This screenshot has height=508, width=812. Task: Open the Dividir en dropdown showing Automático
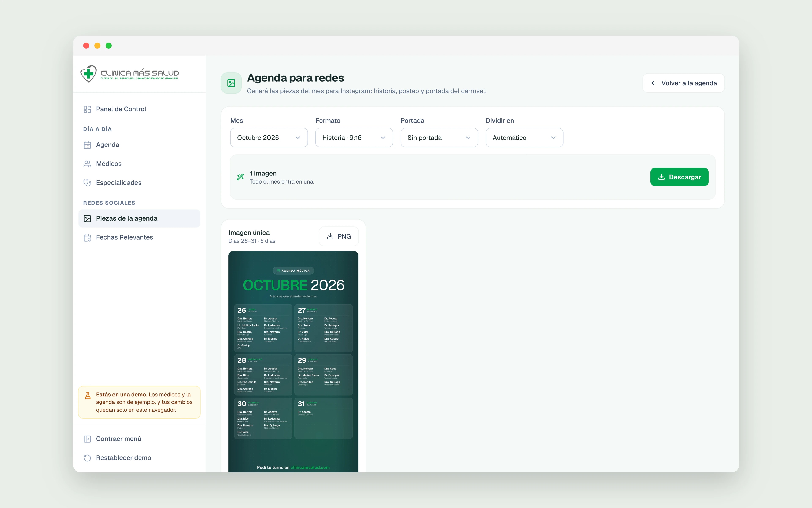click(524, 138)
